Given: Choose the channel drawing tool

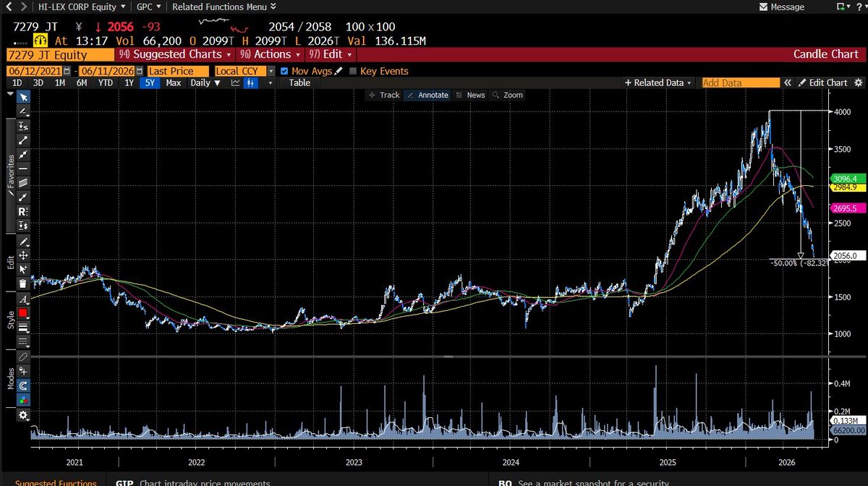Looking at the screenshot, I should tap(23, 183).
